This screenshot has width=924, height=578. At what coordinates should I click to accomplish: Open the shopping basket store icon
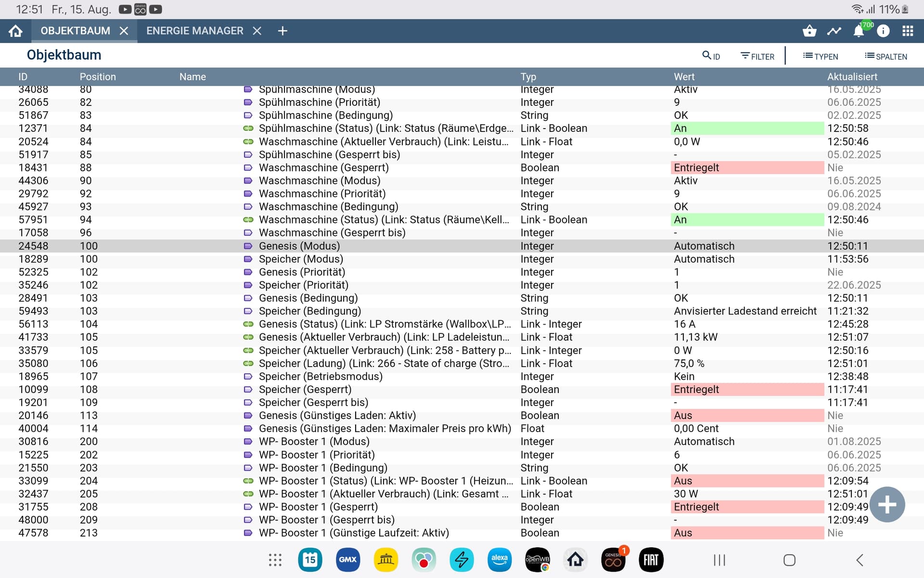pyautogui.click(x=809, y=31)
